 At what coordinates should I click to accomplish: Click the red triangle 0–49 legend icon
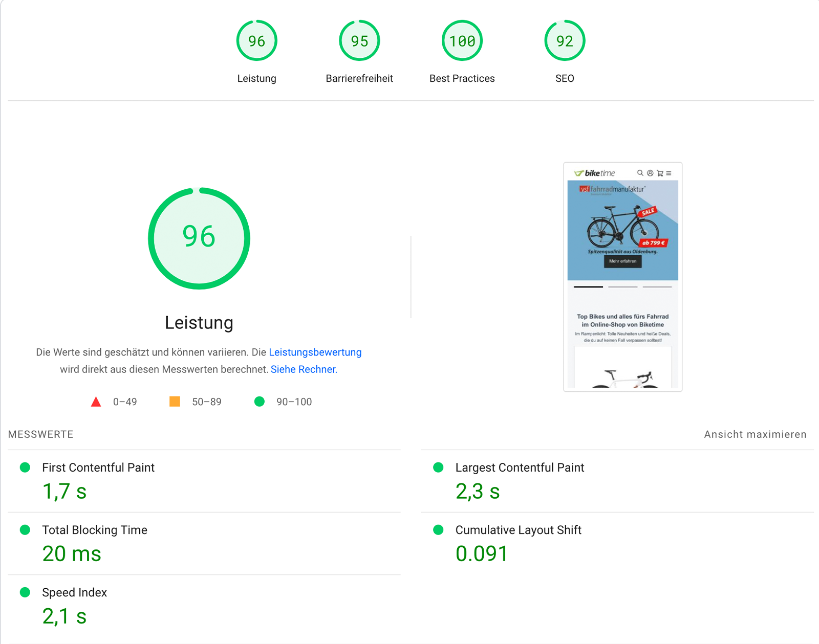point(96,402)
